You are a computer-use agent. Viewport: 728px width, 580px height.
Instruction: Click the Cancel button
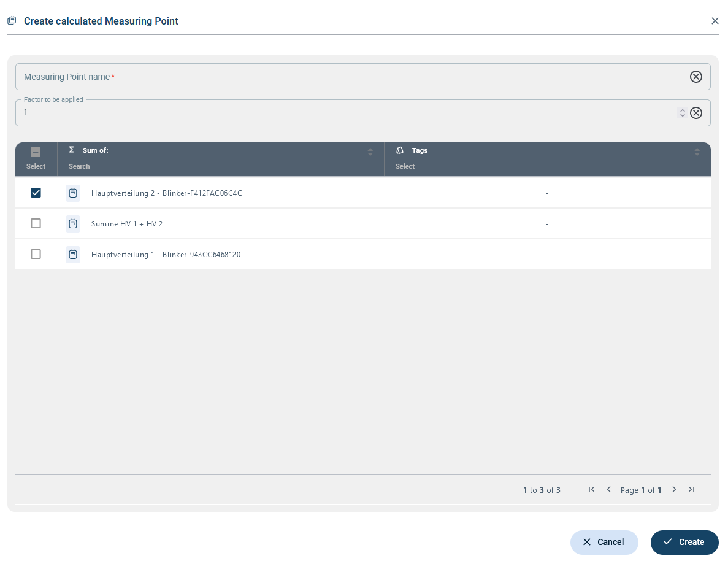coord(604,542)
